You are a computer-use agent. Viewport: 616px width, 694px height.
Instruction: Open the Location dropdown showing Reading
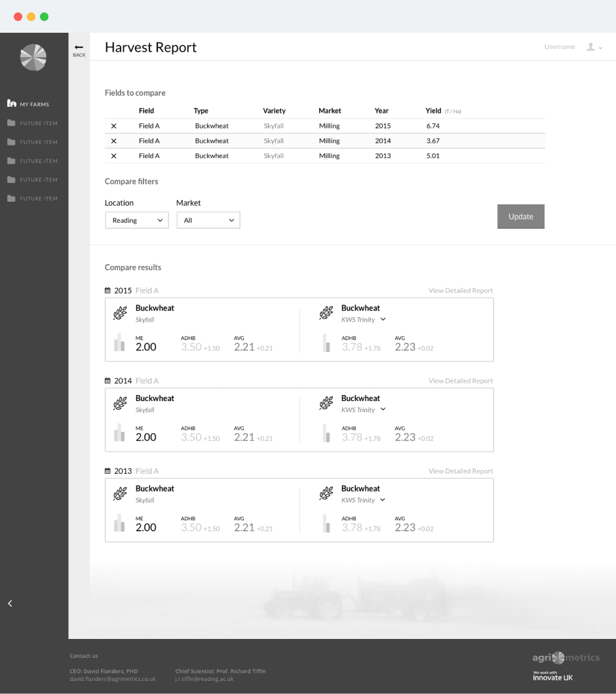(136, 220)
